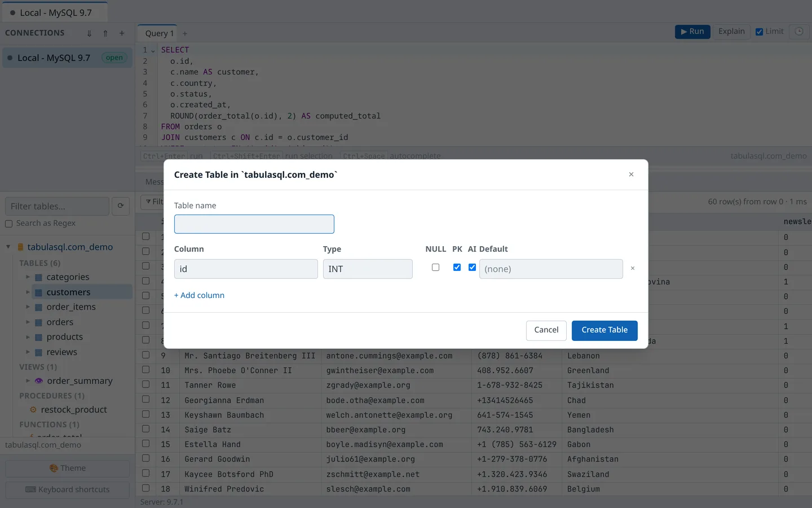Screen dimensions: 812x508
Task: Run the query with Run button
Action: 692,32
